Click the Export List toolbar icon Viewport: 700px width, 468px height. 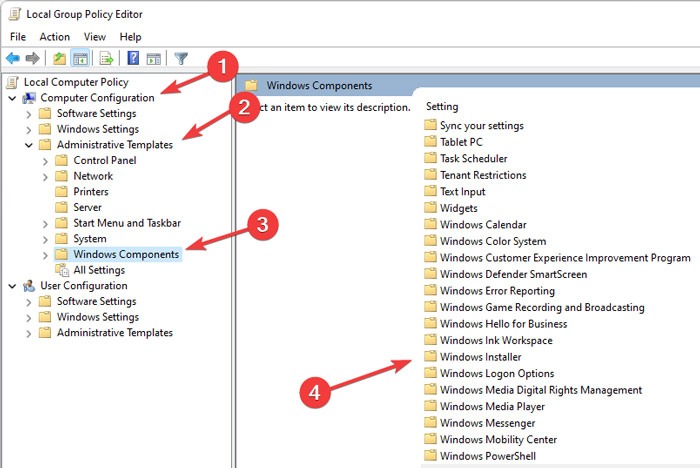107,58
